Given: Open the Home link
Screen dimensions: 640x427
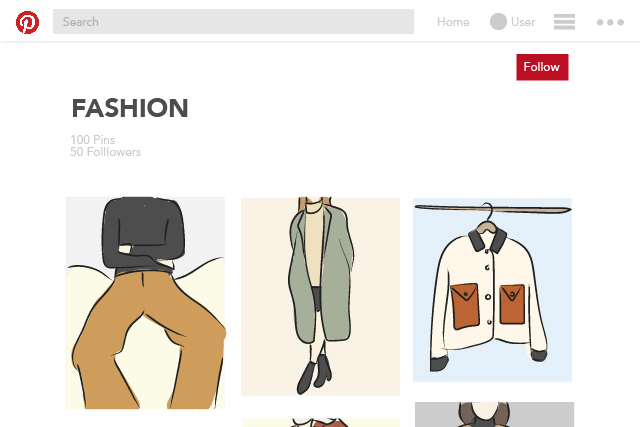Looking at the screenshot, I should [453, 22].
